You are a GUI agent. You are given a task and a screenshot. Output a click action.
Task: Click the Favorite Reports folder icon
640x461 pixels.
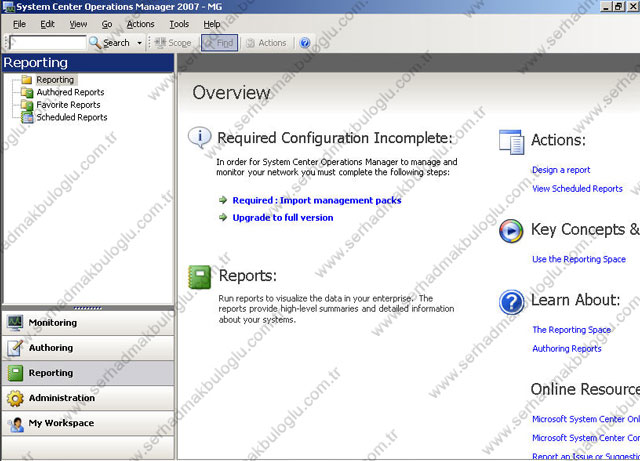point(27,105)
